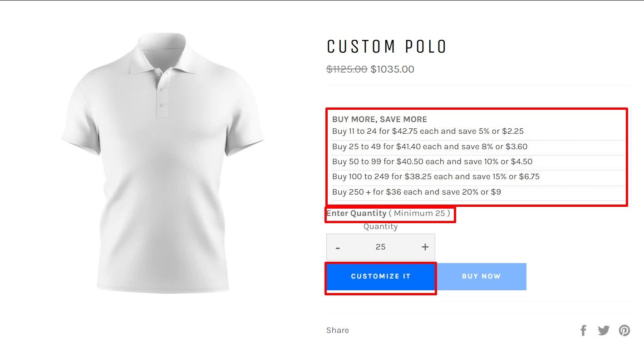Pick the Buy 250+ discount row
The width and height of the screenshot is (644, 347).
416,192
